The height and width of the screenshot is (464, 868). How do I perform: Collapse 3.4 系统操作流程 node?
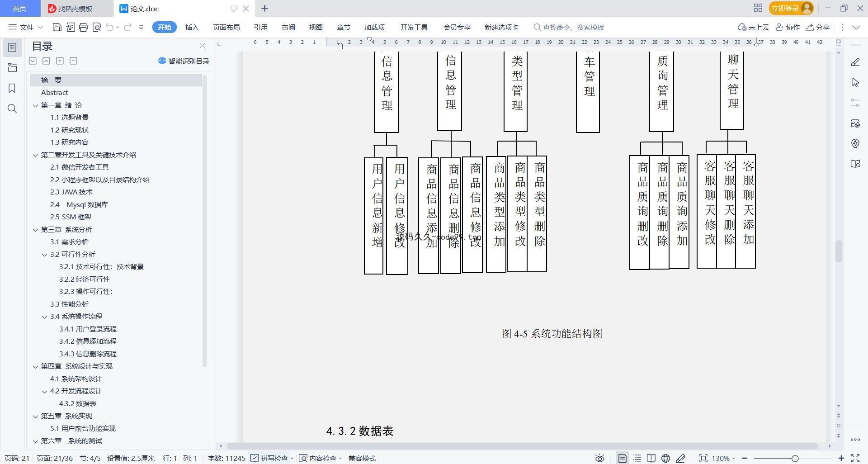coord(45,317)
